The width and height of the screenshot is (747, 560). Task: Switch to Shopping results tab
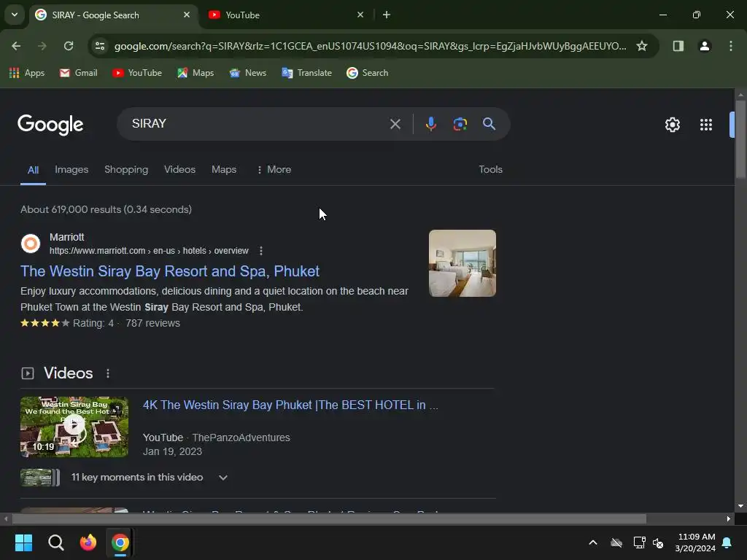point(126,169)
